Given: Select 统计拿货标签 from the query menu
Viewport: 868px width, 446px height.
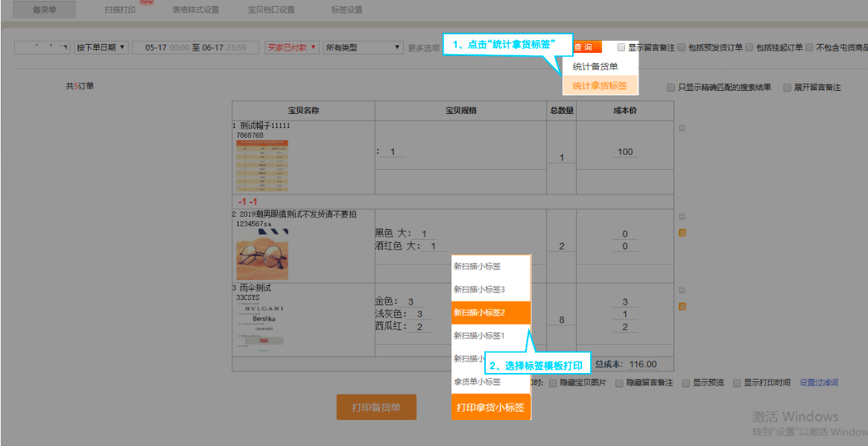Looking at the screenshot, I should (x=600, y=86).
